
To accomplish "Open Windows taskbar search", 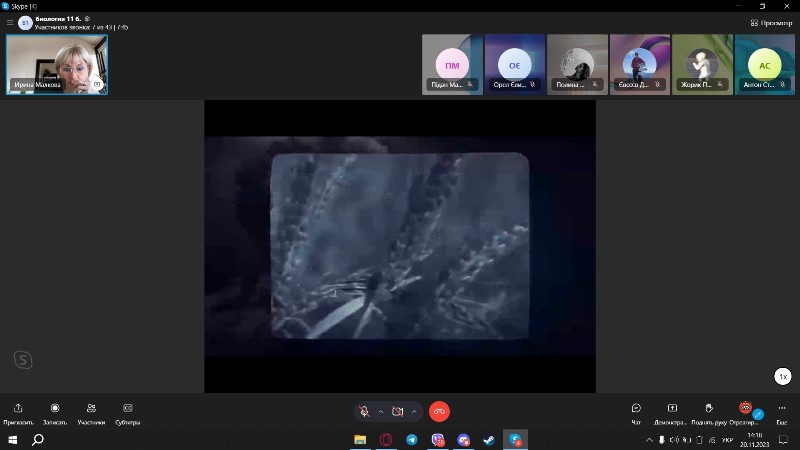I will pos(38,440).
